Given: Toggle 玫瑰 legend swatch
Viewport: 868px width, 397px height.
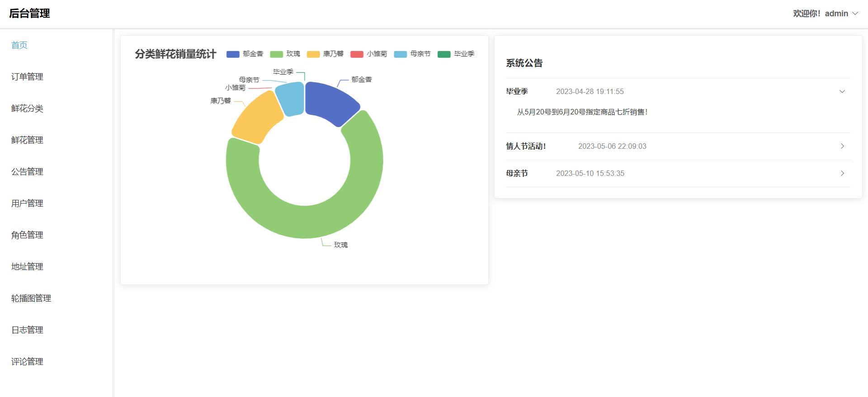Looking at the screenshot, I should 276,54.
